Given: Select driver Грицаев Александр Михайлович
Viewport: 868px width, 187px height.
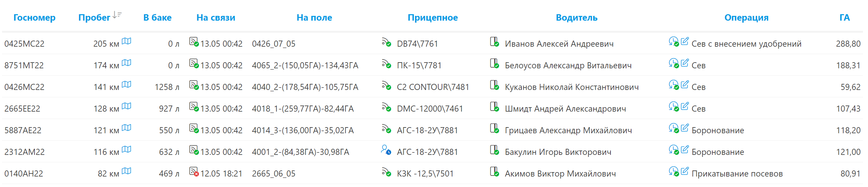Looking at the screenshot, I should 568,130.
